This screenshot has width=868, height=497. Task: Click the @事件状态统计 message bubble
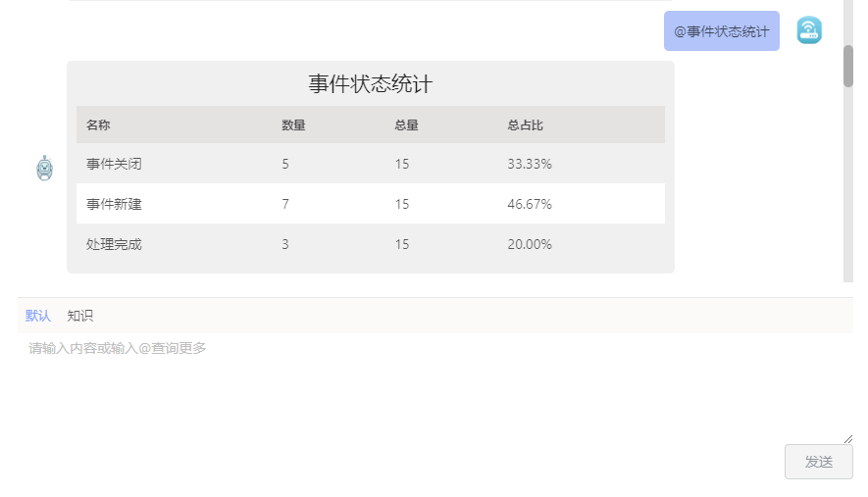coord(721,31)
